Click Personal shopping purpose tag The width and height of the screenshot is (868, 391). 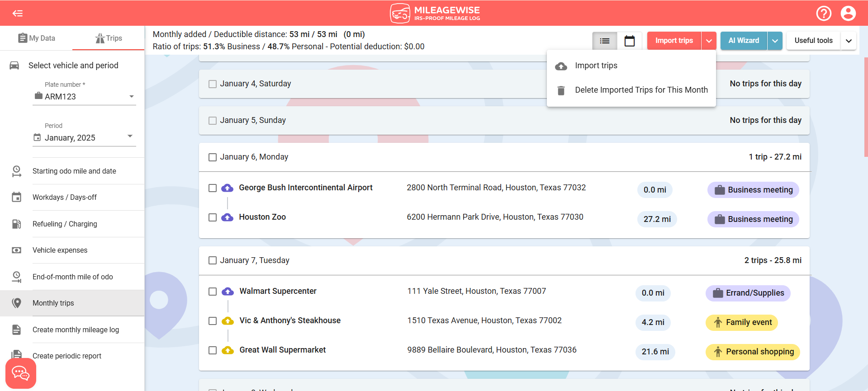point(753,352)
